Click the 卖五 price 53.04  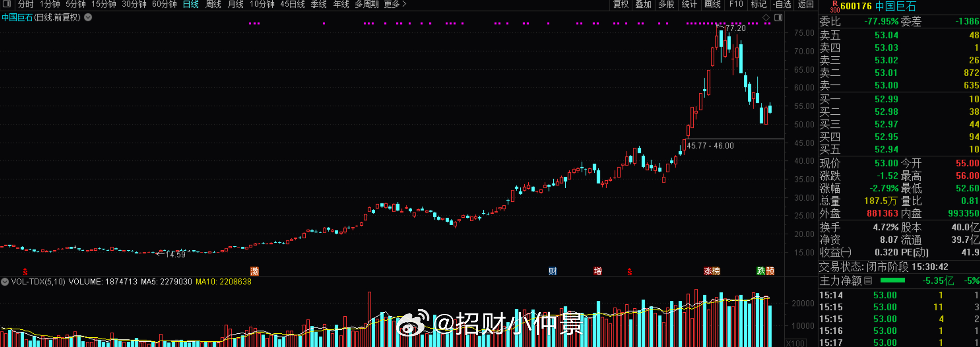886,35
